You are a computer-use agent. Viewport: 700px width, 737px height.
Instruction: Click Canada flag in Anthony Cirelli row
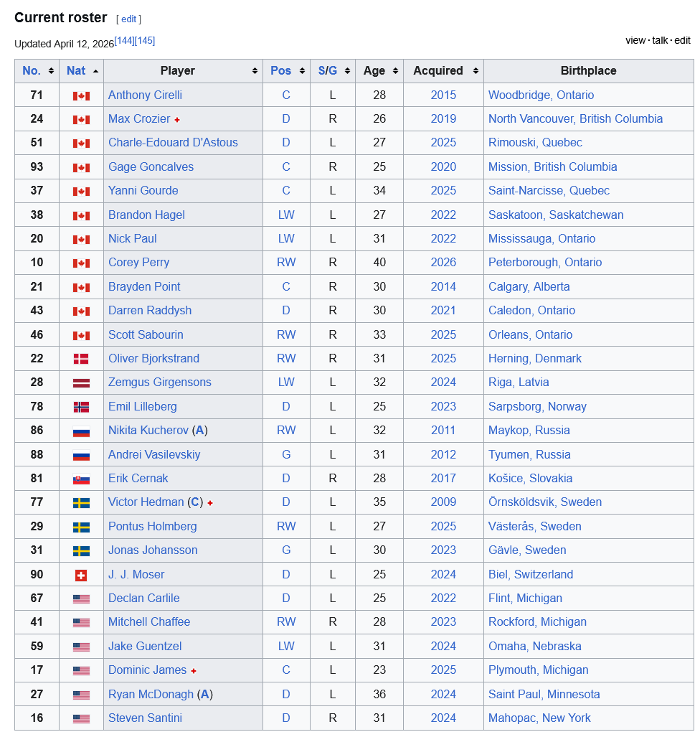(x=81, y=96)
